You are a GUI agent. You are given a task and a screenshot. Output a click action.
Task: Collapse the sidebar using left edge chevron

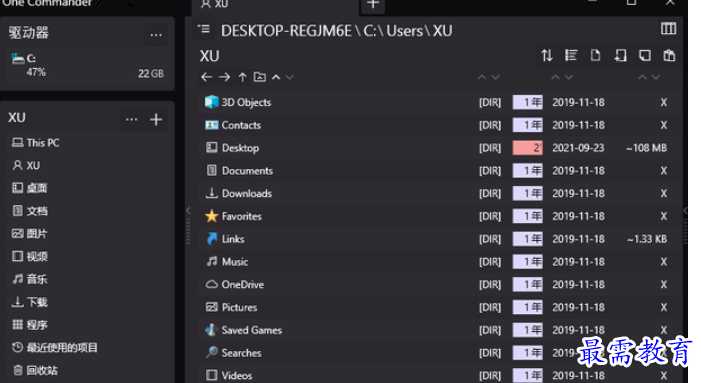click(x=188, y=210)
